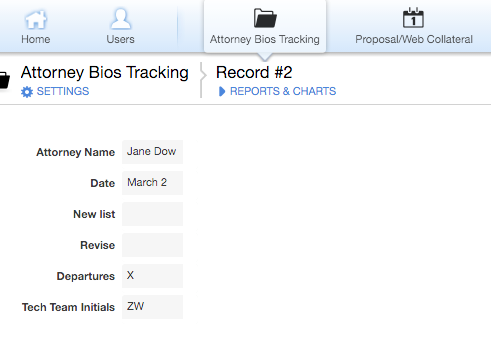Click the Attorney Bios Tracking folder icon

(265, 18)
